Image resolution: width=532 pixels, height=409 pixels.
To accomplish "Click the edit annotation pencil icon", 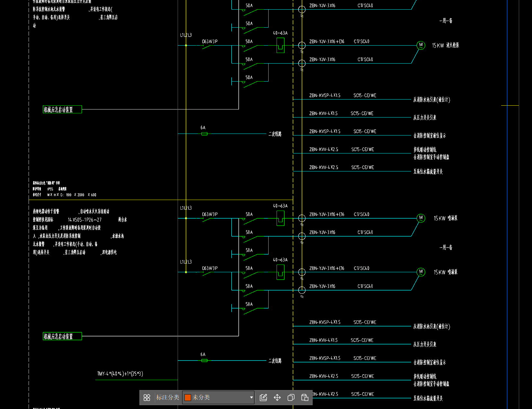I will (263, 397).
